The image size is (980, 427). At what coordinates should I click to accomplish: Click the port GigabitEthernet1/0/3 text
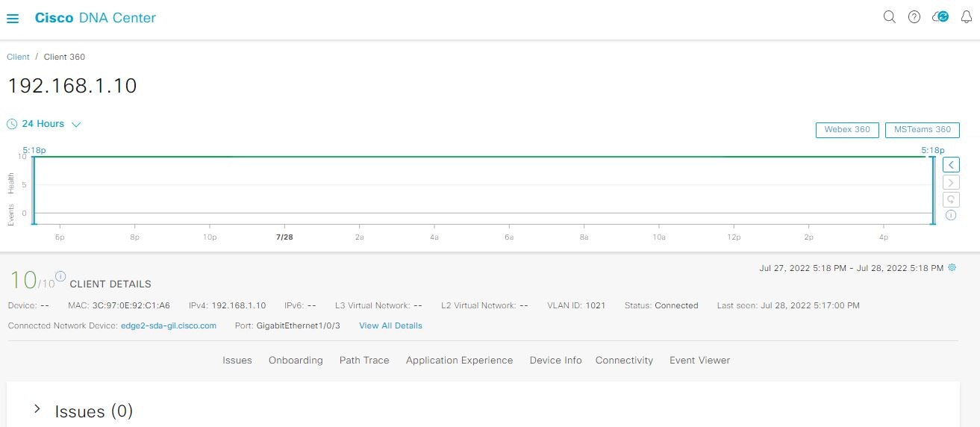click(x=298, y=325)
